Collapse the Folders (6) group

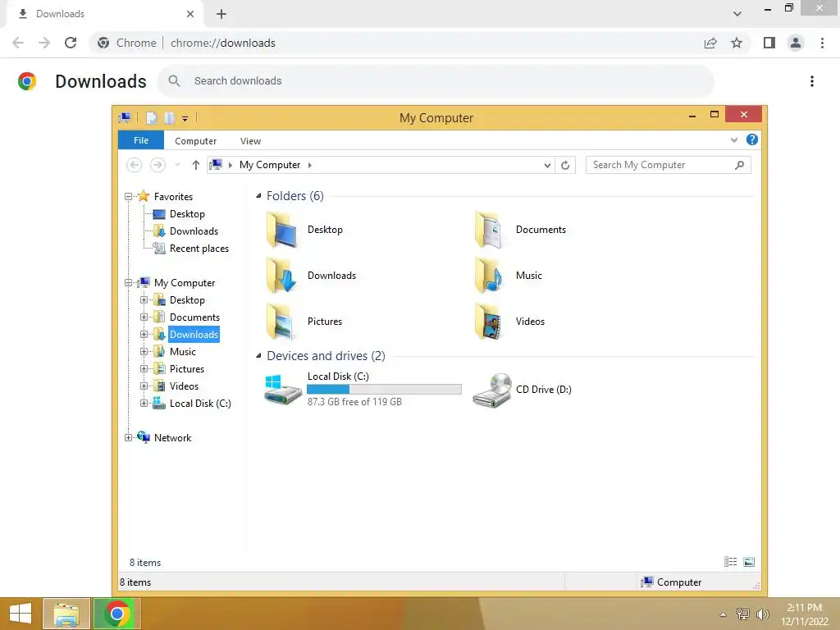258,195
